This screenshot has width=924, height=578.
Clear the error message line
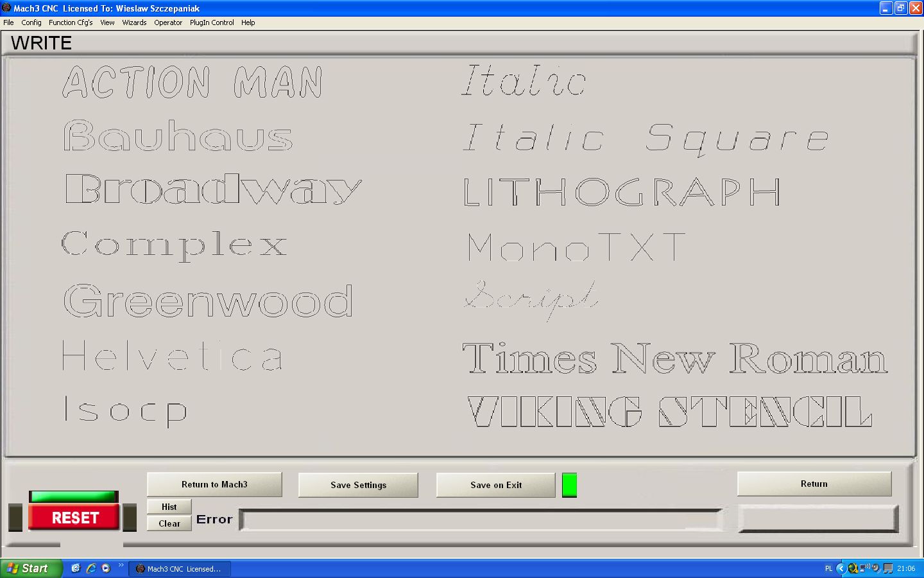pos(169,523)
